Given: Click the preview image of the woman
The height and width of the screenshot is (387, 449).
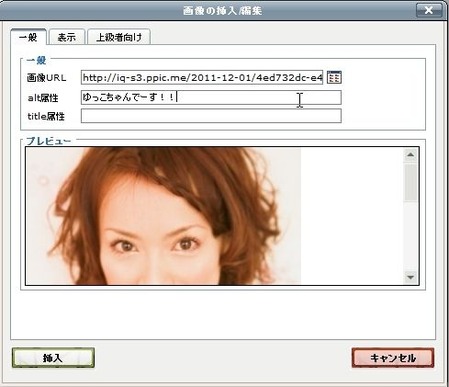Looking at the screenshot, I should pos(163,216).
